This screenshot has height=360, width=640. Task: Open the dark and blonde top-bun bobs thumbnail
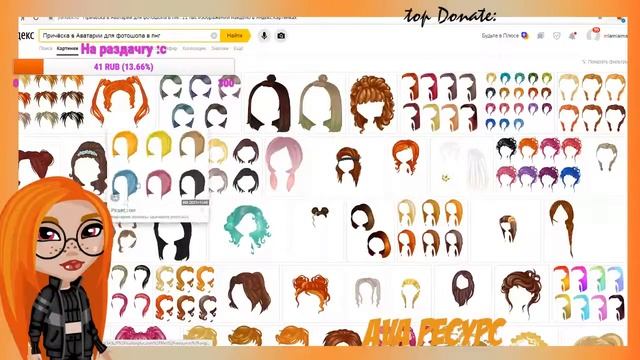[295, 103]
